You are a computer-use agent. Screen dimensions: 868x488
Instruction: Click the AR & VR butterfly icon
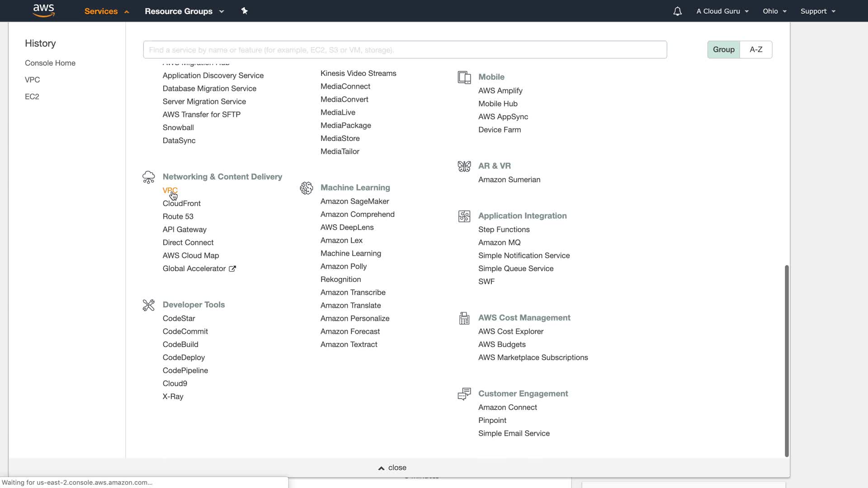(x=464, y=166)
